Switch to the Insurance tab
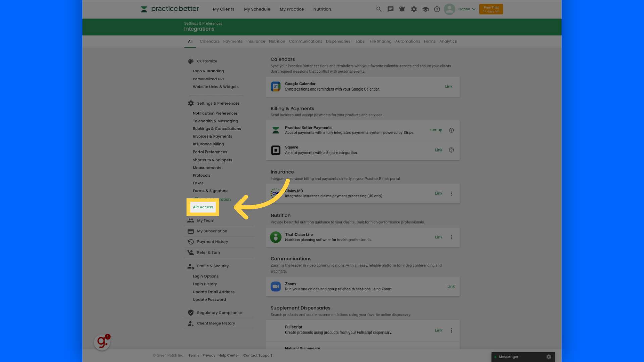 (255, 41)
